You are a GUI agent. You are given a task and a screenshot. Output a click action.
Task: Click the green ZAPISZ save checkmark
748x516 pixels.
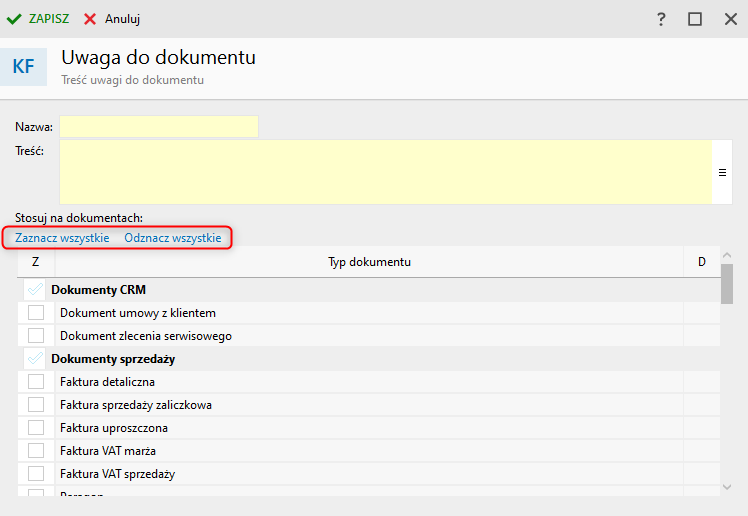(x=14, y=19)
